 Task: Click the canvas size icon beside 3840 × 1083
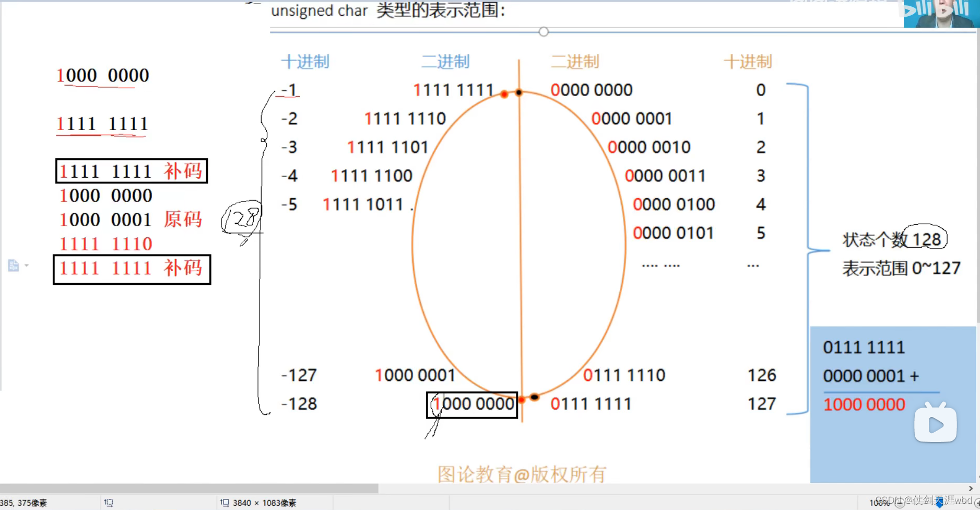coord(225,503)
